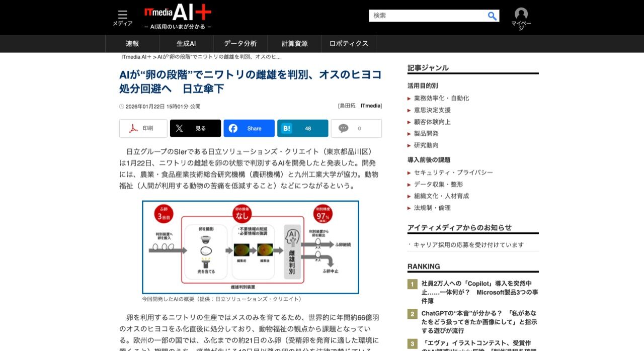The width and height of the screenshot is (644, 351).
Task: Open the 研究動向 category link
Action: (426, 145)
